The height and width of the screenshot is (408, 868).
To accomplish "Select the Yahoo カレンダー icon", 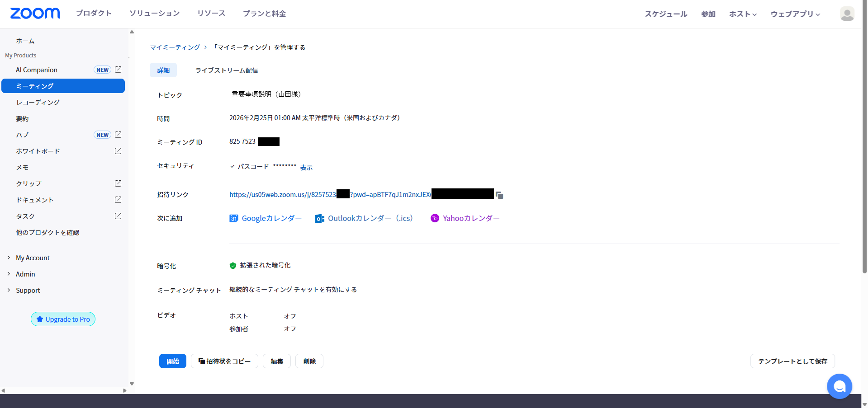I will (x=435, y=218).
